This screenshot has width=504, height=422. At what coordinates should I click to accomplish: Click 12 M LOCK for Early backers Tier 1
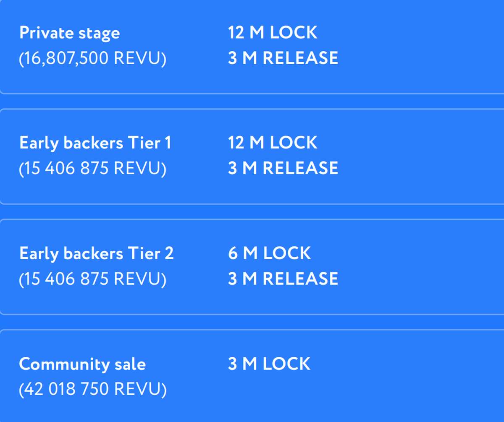point(272,143)
